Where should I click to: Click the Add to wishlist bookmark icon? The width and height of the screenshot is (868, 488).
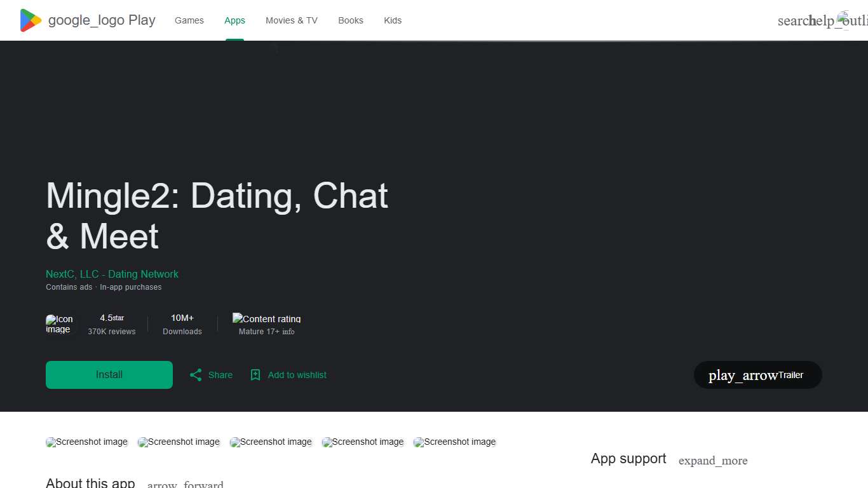point(255,375)
